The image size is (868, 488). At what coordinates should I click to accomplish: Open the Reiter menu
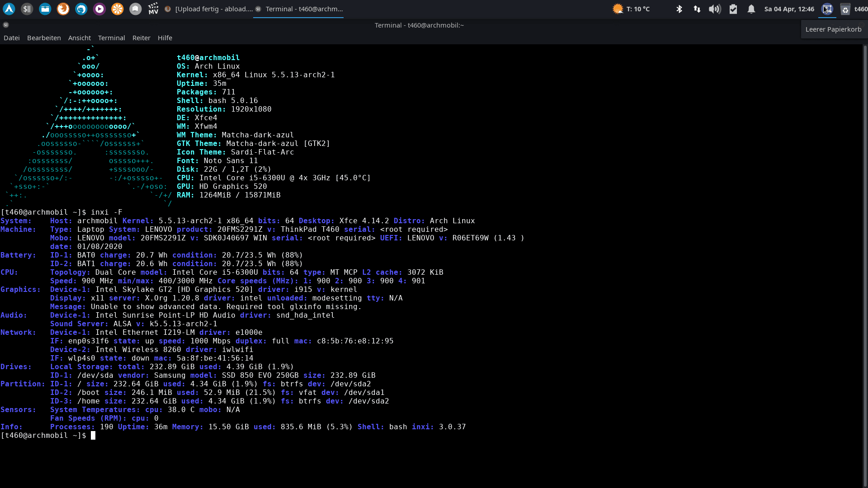pyautogui.click(x=142, y=38)
